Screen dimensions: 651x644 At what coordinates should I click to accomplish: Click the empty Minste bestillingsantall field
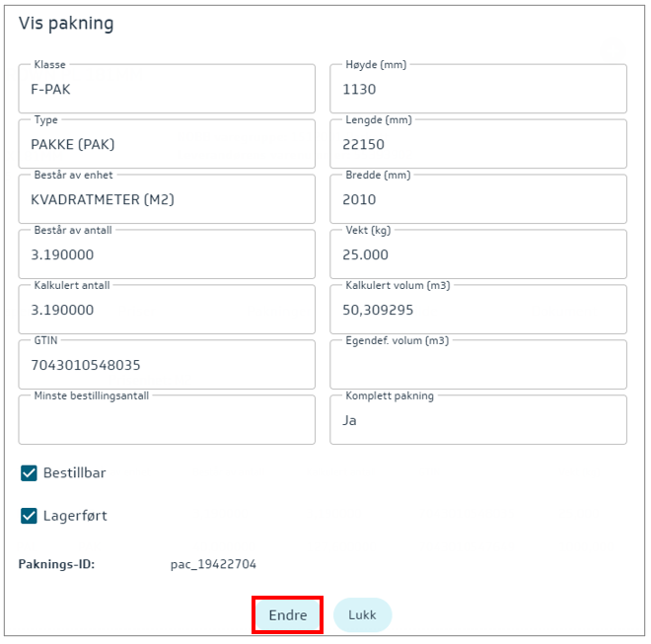tap(167, 421)
